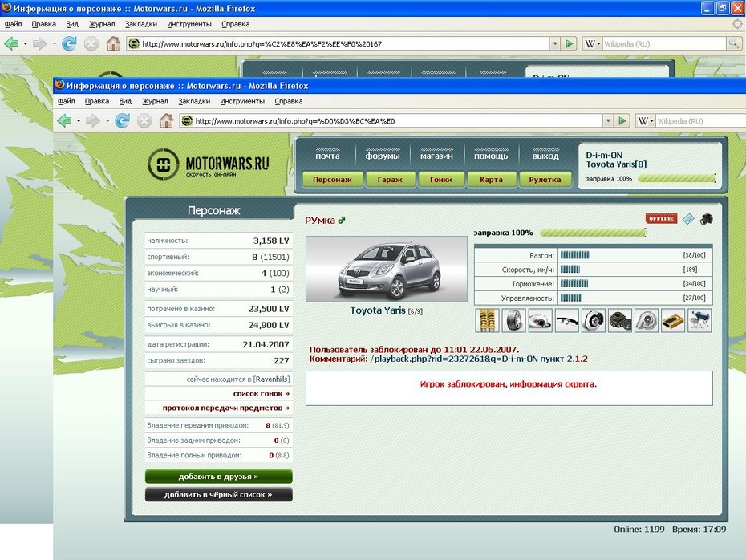
Task: Click the Разгон stat bar
Action: [575, 255]
